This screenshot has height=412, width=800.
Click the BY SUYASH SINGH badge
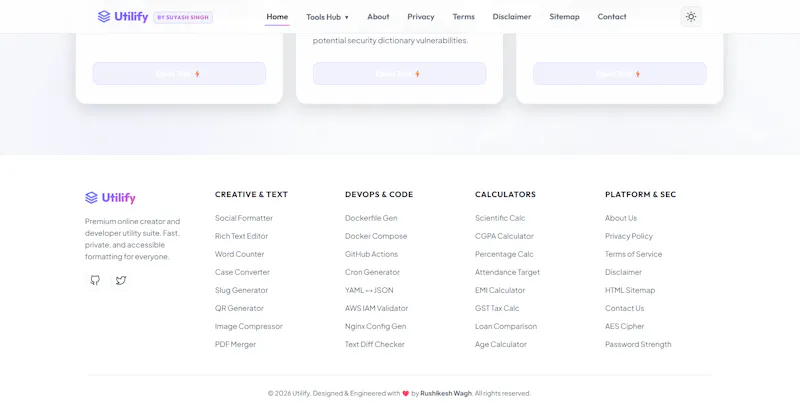(183, 17)
